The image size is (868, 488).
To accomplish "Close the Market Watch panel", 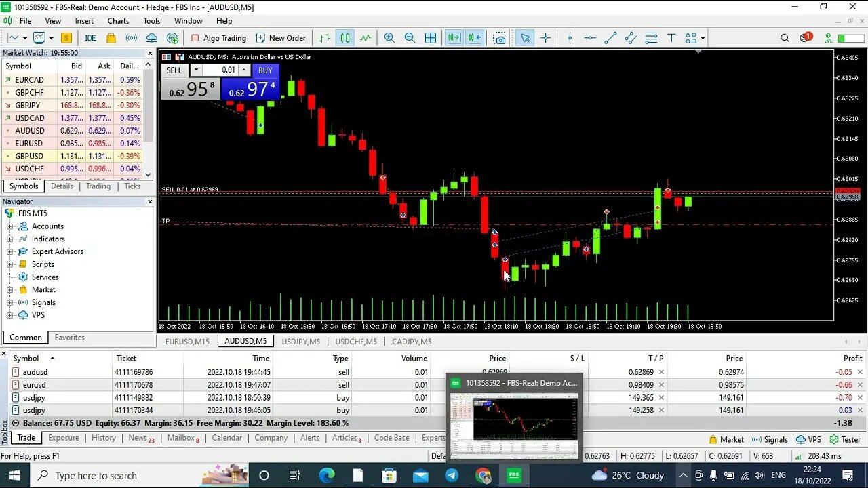I will pos(150,53).
